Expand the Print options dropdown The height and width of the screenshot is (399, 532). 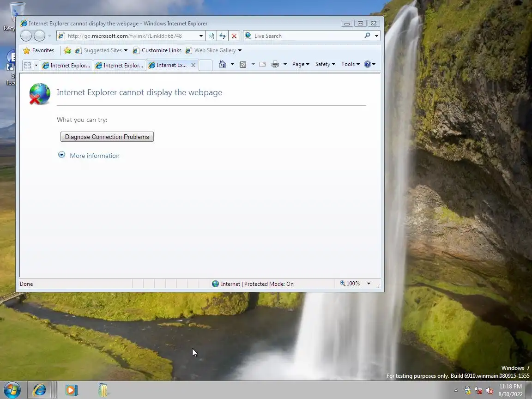pos(285,64)
